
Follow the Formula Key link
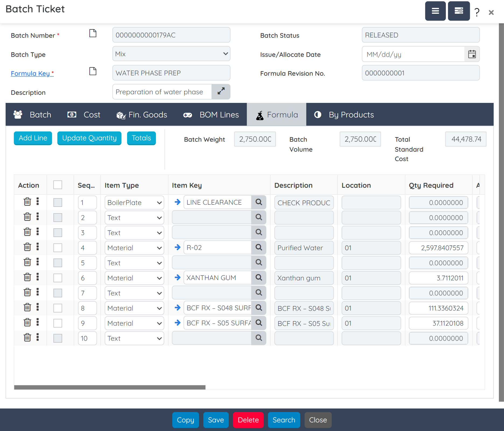coord(30,73)
